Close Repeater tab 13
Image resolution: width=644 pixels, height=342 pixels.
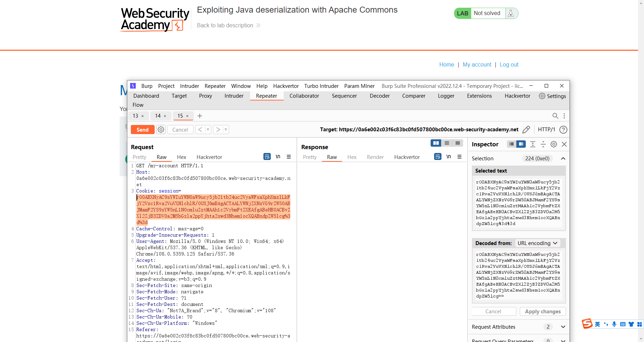coord(142,116)
